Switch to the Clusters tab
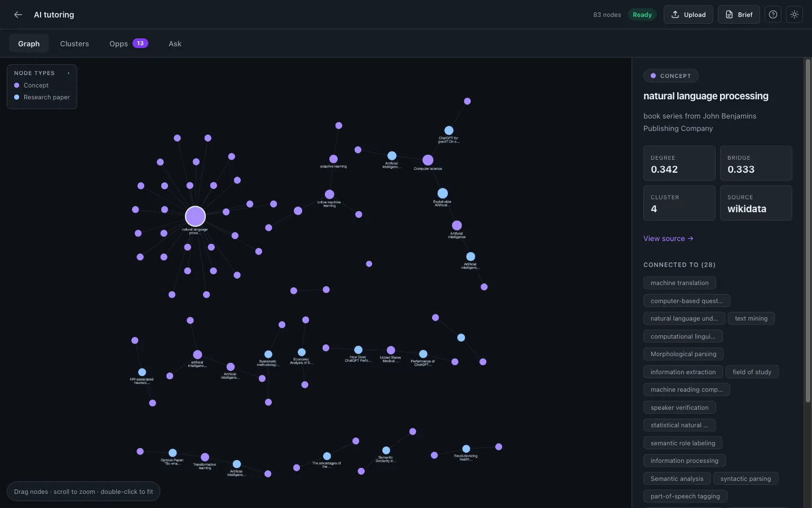Screen dimensions: 812x508 point(74,43)
